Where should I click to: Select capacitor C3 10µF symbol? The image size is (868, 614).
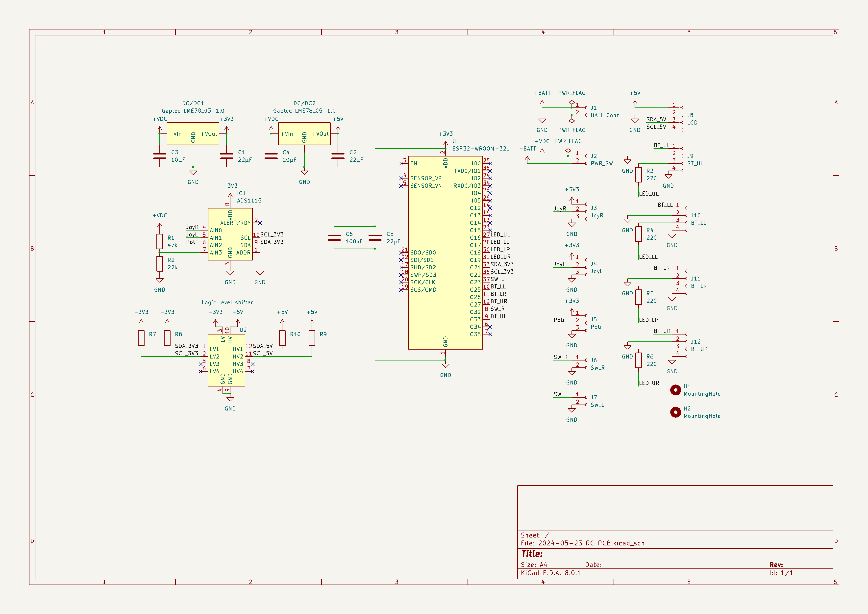(x=160, y=156)
